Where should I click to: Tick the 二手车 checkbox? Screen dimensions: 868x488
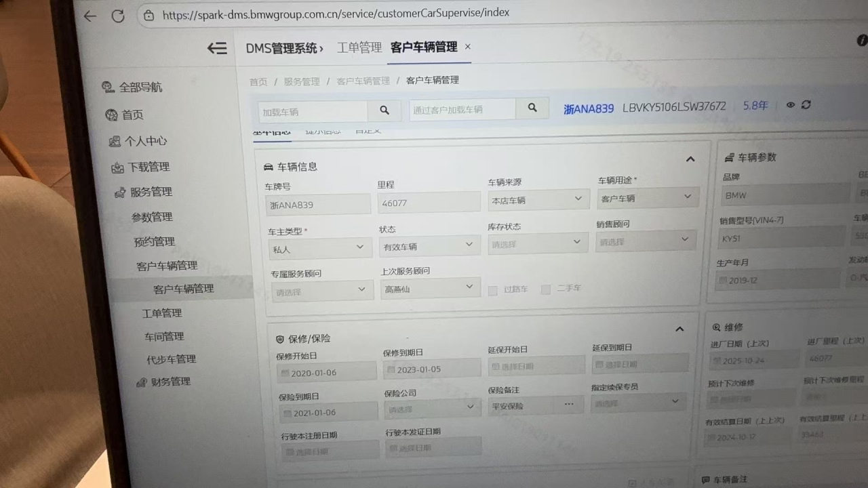coord(545,289)
